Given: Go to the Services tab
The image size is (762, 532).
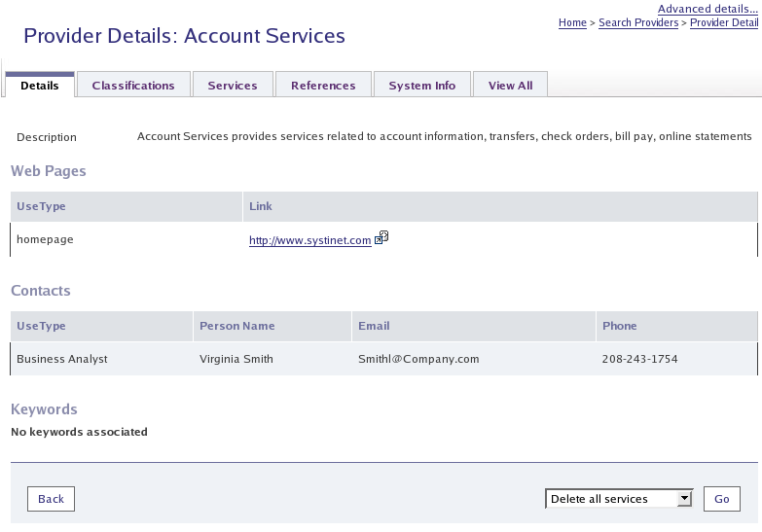Looking at the screenshot, I should tap(233, 85).
